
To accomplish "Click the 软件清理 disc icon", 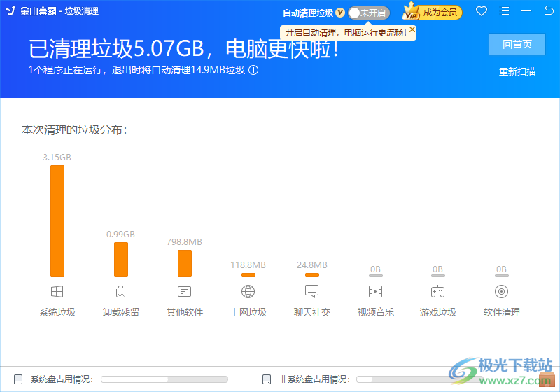I will [501, 292].
